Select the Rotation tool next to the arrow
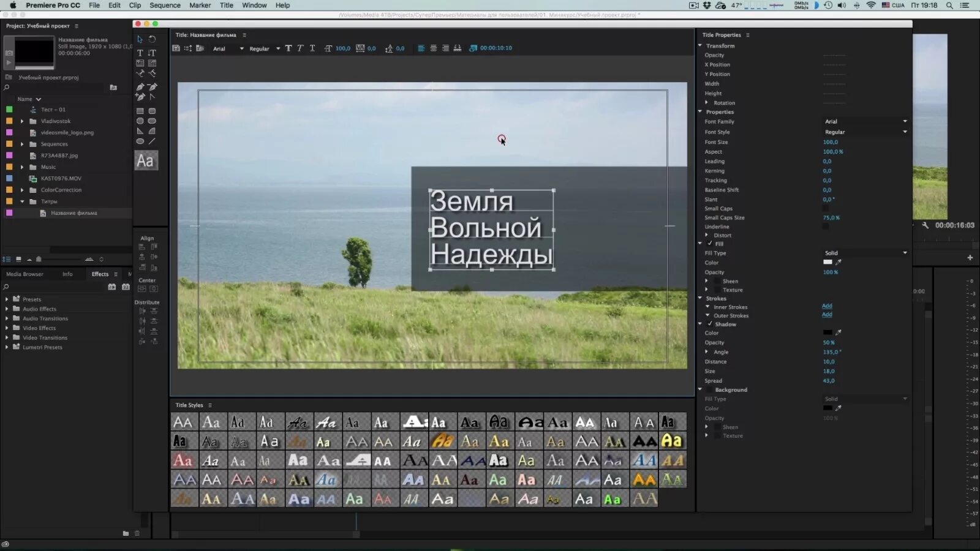The height and width of the screenshot is (551, 980). tap(152, 39)
